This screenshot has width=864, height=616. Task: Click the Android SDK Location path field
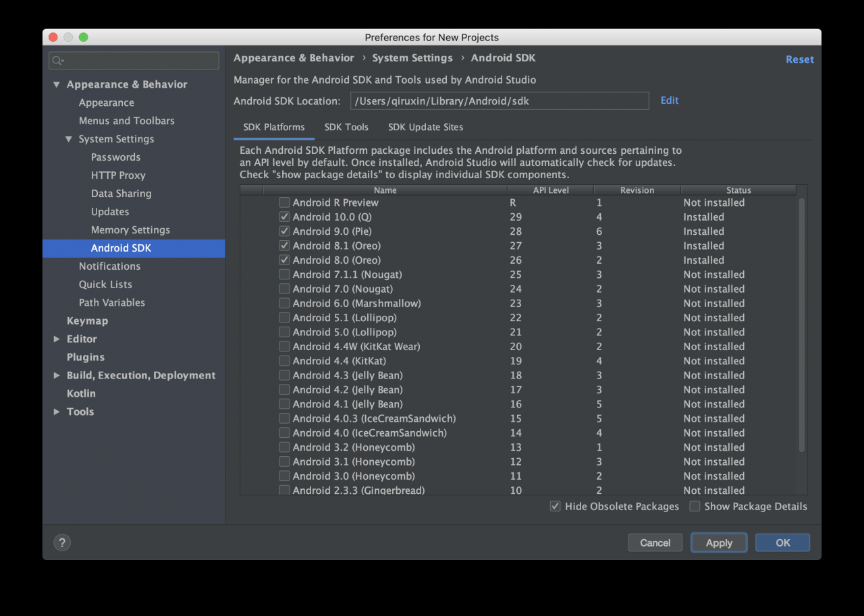[500, 101]
